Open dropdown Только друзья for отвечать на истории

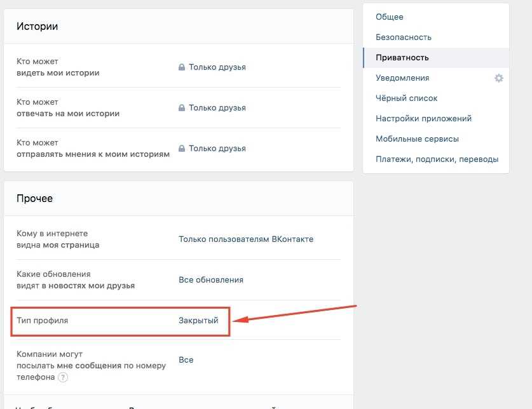[217, 108]
